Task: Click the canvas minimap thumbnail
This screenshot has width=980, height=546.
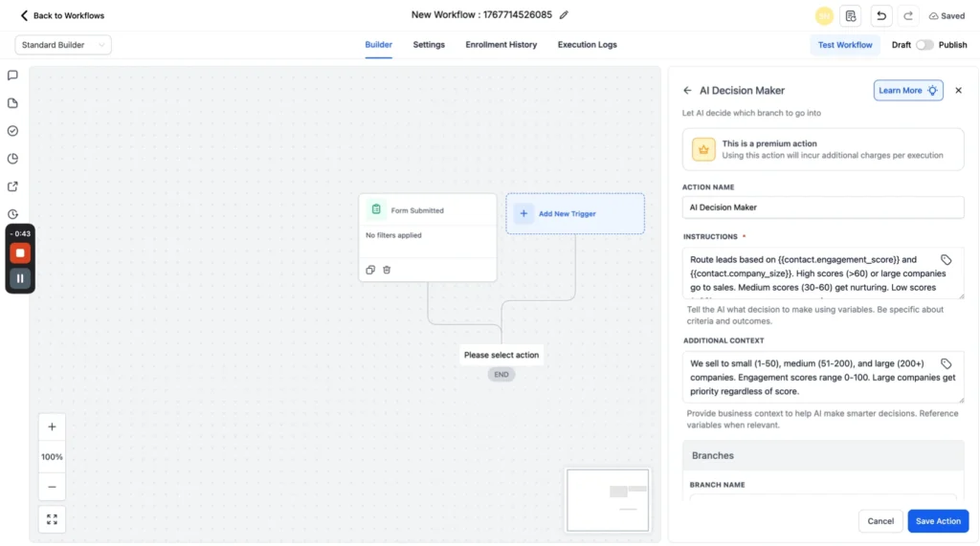Action: 608,500
